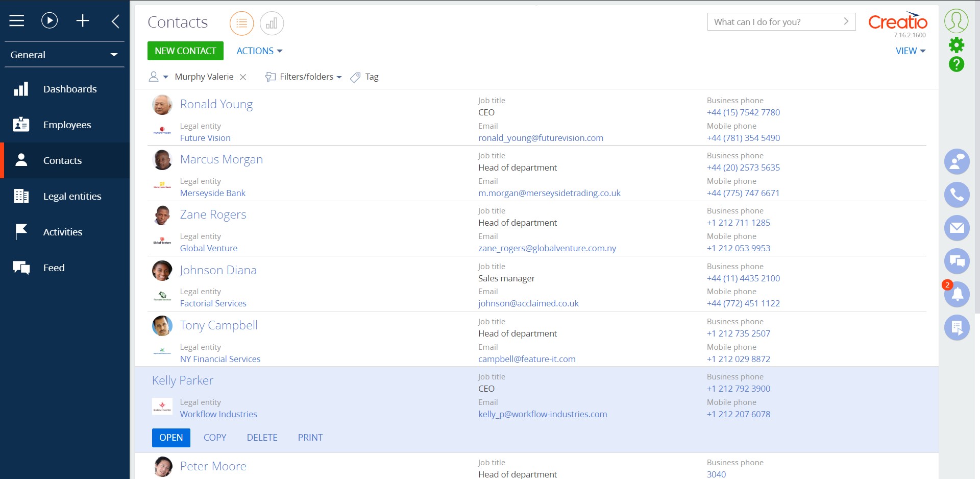Go to Dashboards section

(x=70, y=89)
